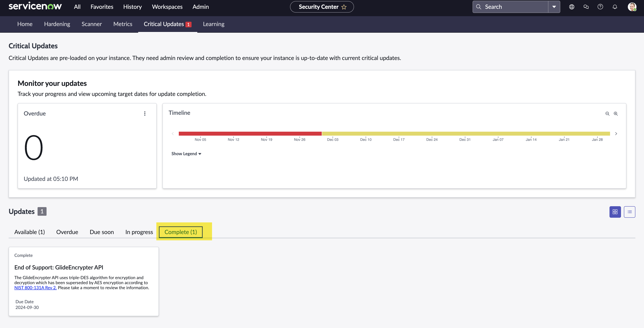Show the In progress updates tab
This screenshot has width=644, height=328.
coord(139,232)
